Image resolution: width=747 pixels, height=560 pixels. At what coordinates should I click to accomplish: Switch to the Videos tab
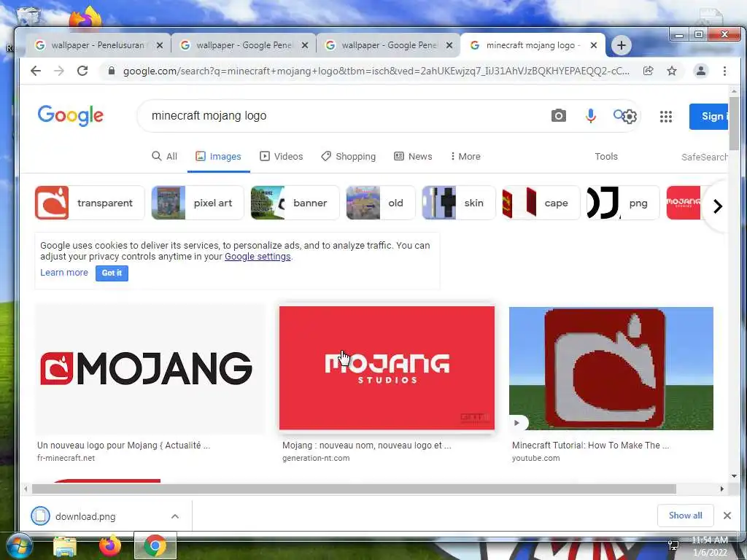281,156
